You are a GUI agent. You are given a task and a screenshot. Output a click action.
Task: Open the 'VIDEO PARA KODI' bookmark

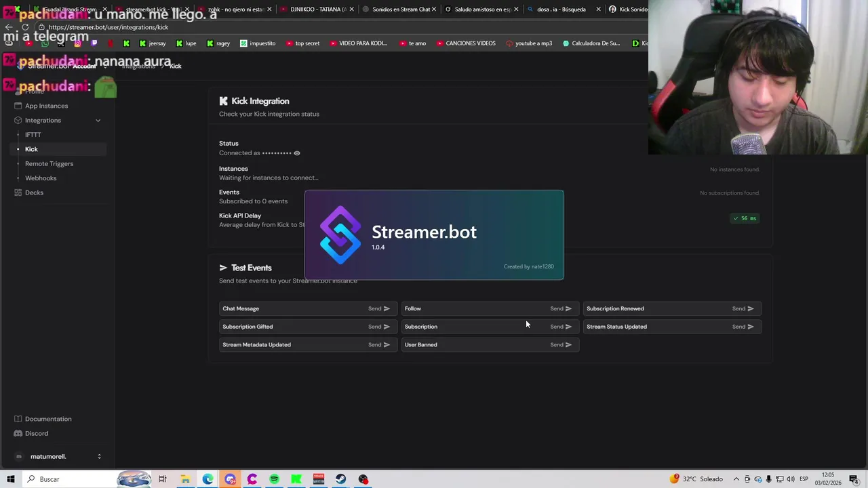[358, 43]
